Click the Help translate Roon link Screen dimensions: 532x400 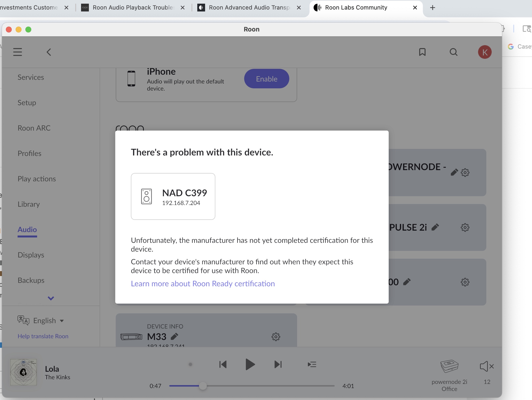[43, 336]
